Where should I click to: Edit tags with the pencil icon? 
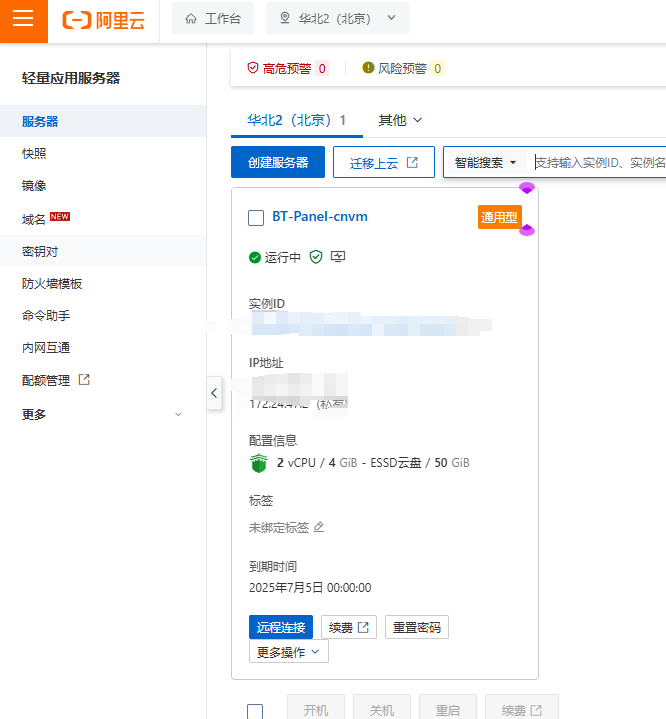(319, 527)
